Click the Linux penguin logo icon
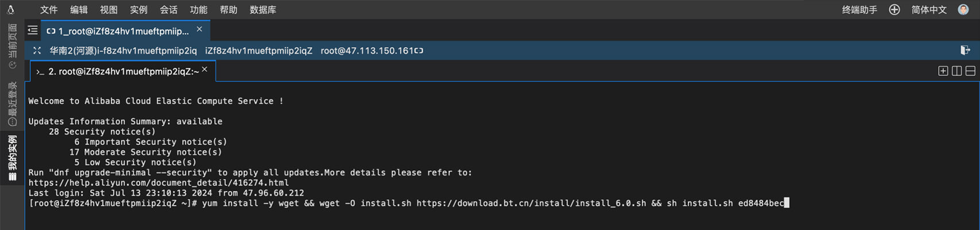Image resolution: width=980 pixels, height=230 pixels. coord(10,10)
